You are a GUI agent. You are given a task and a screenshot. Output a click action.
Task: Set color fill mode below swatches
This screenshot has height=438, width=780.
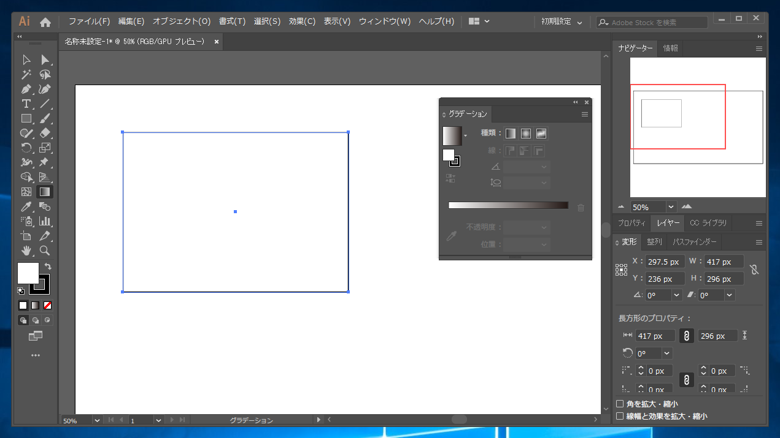23,306
